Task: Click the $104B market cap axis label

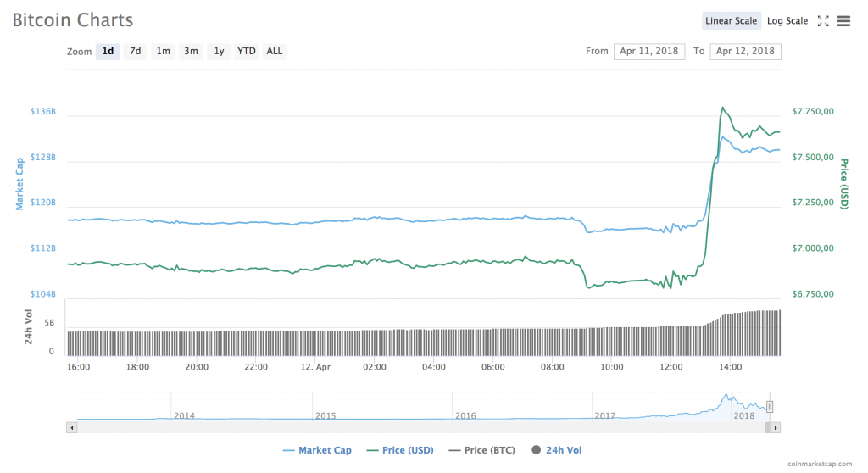Action: pyautogui.click(x=43, y=294)
